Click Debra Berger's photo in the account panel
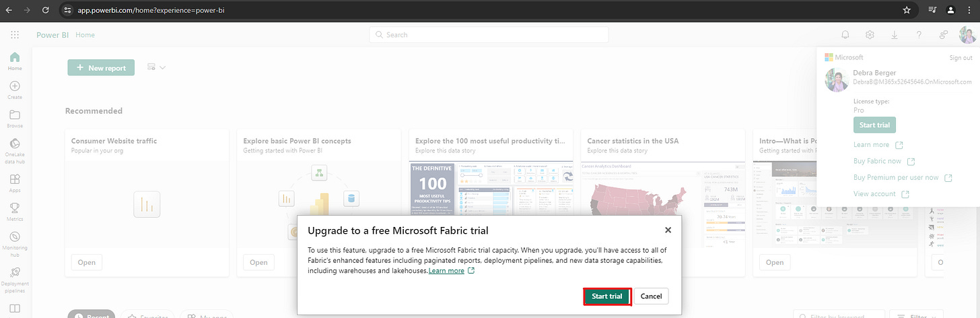This screenshot has height=318, width=980. [837, 80]
